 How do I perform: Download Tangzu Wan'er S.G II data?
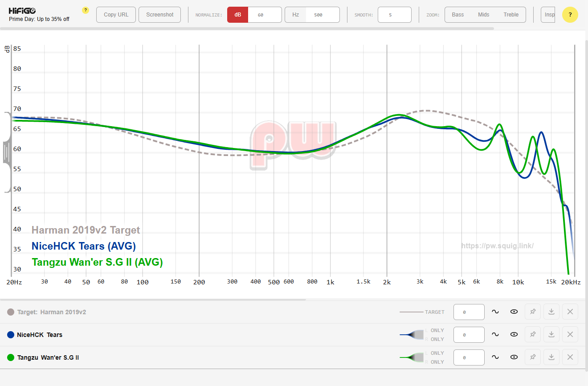pyautogui.click(x=551, y=357)
